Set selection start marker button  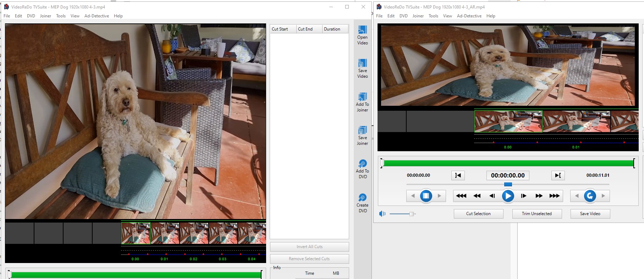coord(458,175)
